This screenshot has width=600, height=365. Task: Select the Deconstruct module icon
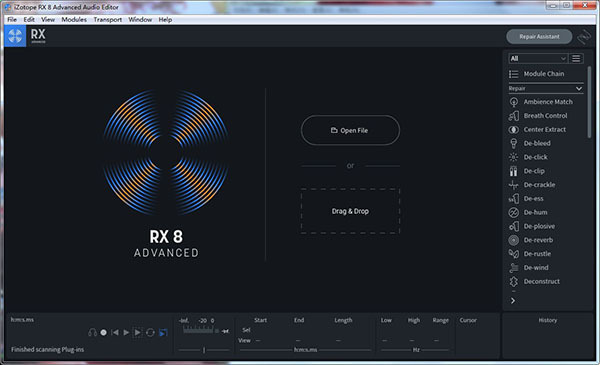click(514, 282)
